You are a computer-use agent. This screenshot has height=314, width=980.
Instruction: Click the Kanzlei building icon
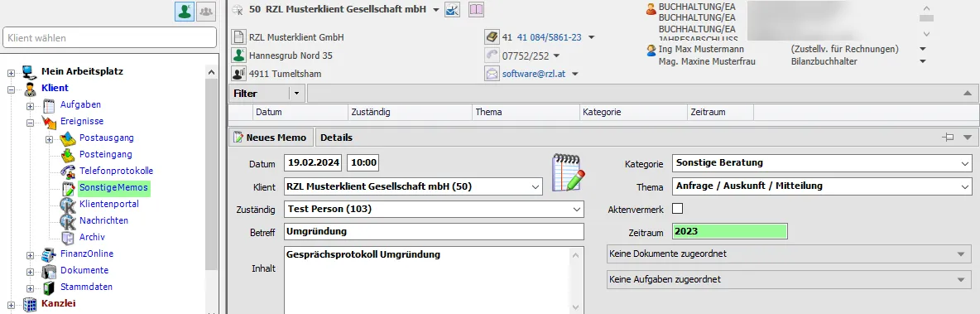point(29,304)
